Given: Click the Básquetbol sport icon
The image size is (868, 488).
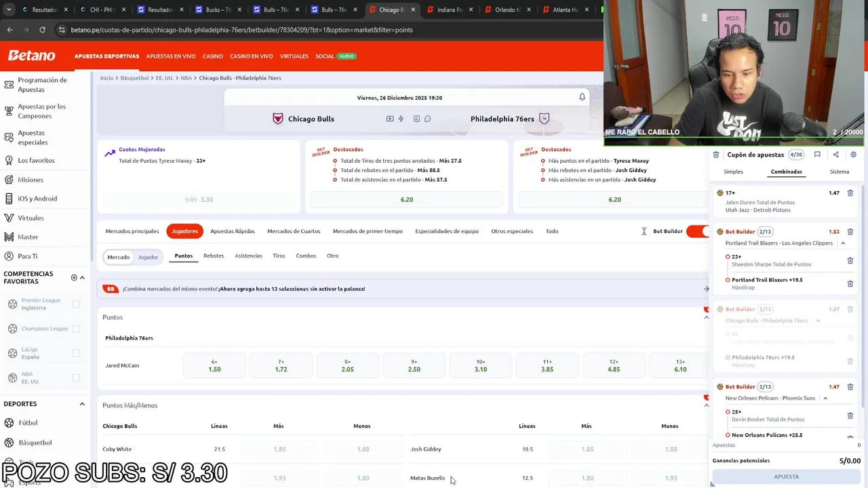Looking at the screenshot, I should [9, 443].
